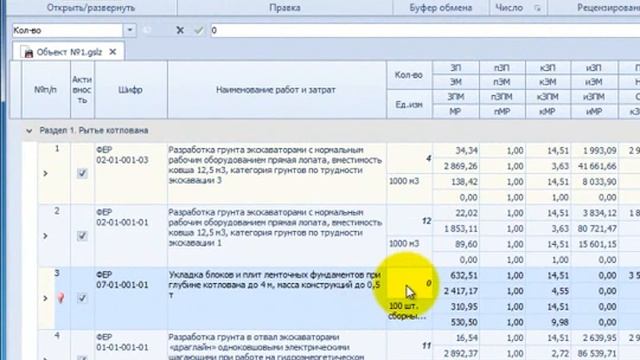Select the ЭМ column header
The image size is (640, 360).
click(456, 82)
